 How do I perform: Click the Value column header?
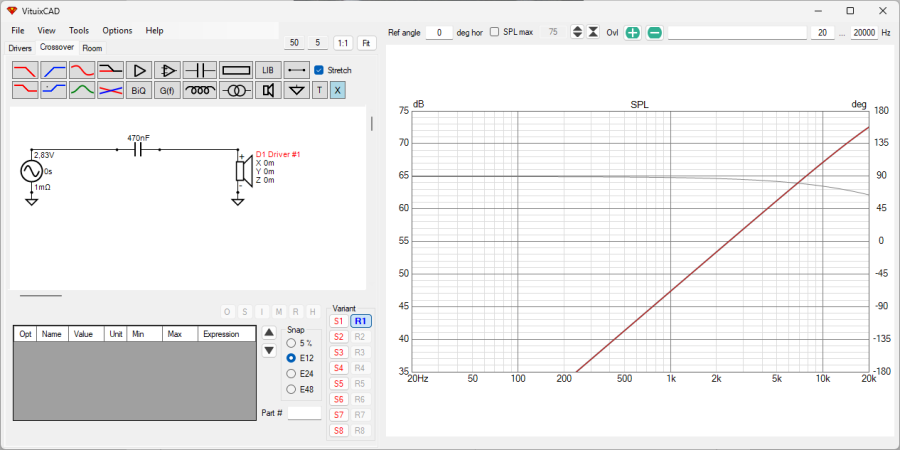(x=86, y=334)
